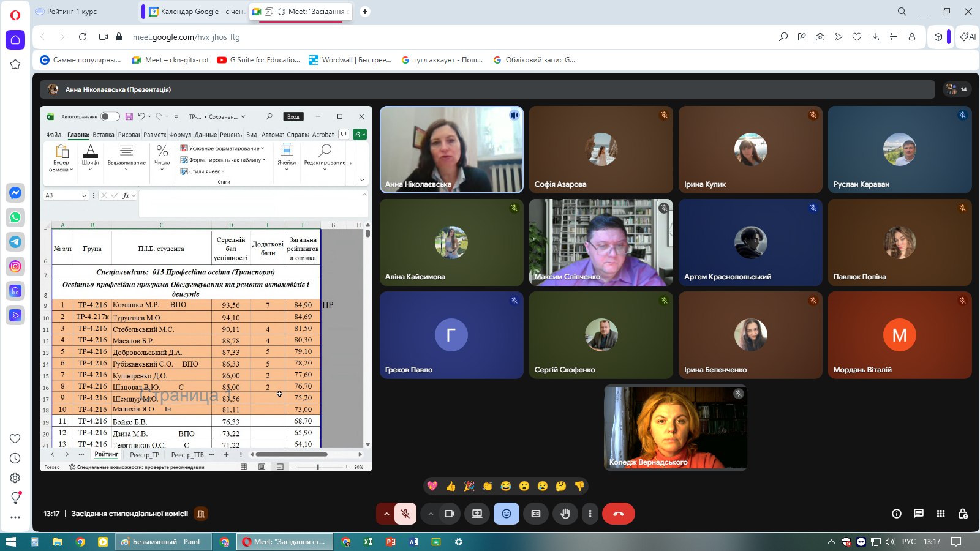Show the participants count button

pyautogui.click(x=957, y=89)
